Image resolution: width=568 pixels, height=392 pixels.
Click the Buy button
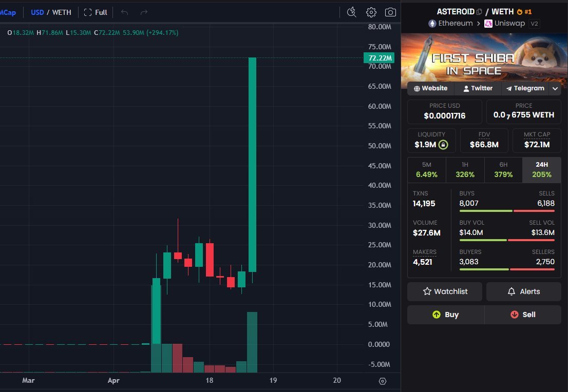pyautogui.click(x=445, y=315)
